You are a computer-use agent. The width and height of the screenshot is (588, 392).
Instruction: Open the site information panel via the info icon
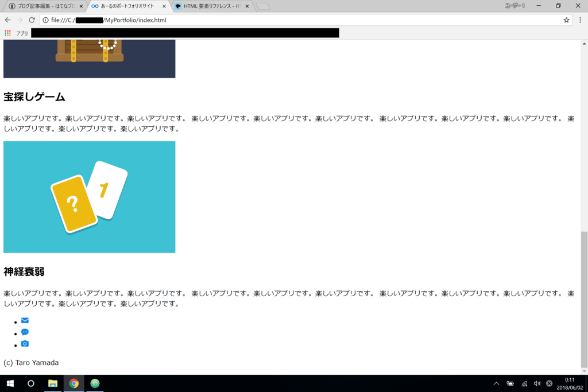(44, 19)
